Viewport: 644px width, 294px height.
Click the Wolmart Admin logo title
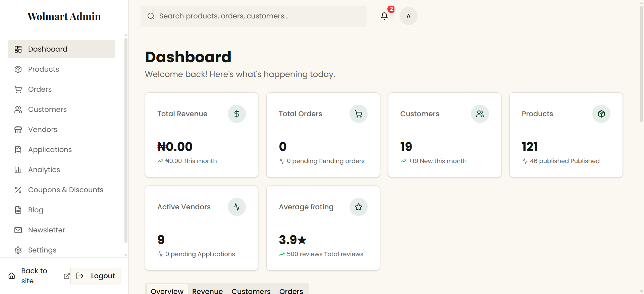(x=64, y=16)
